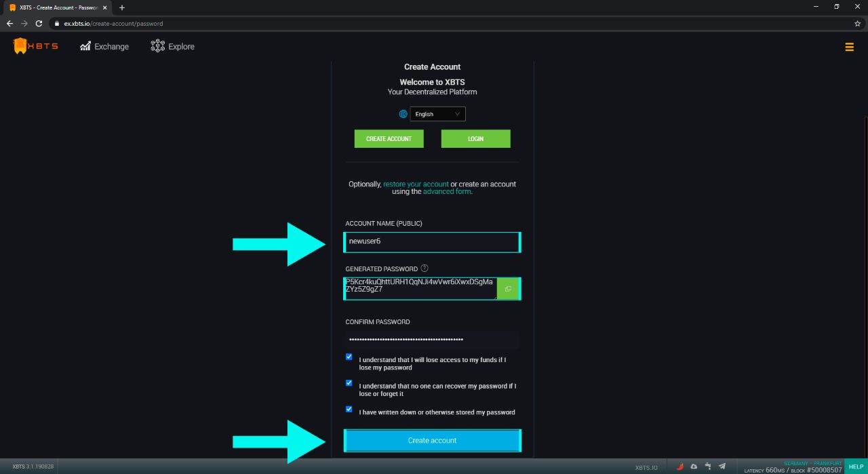Click the generated password text box
This screenshot has height=474, width=868.
[x=420, y=288]
